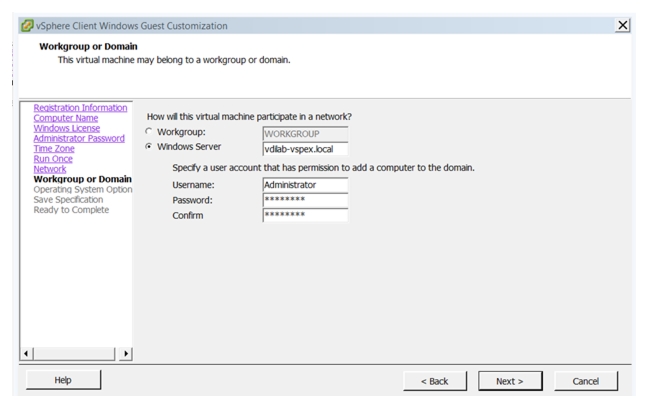649x409 pixels.
Task: Open the Registration Information step
Action: [x=80, y=108]
